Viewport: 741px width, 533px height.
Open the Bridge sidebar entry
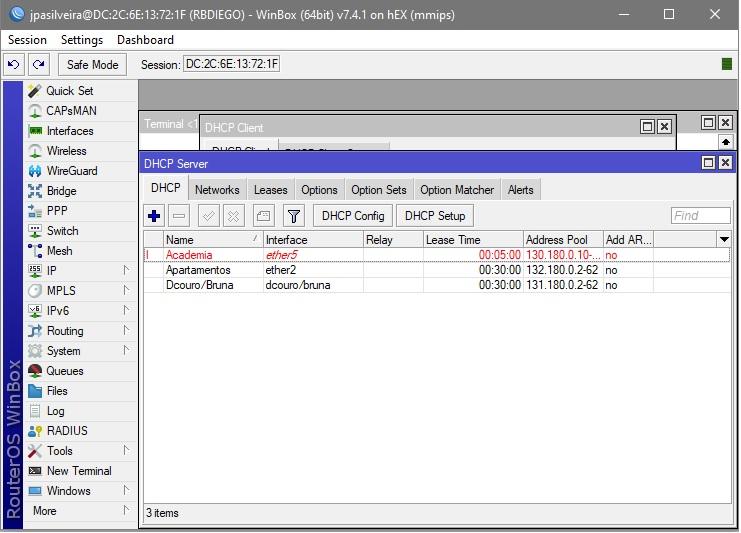80,191
